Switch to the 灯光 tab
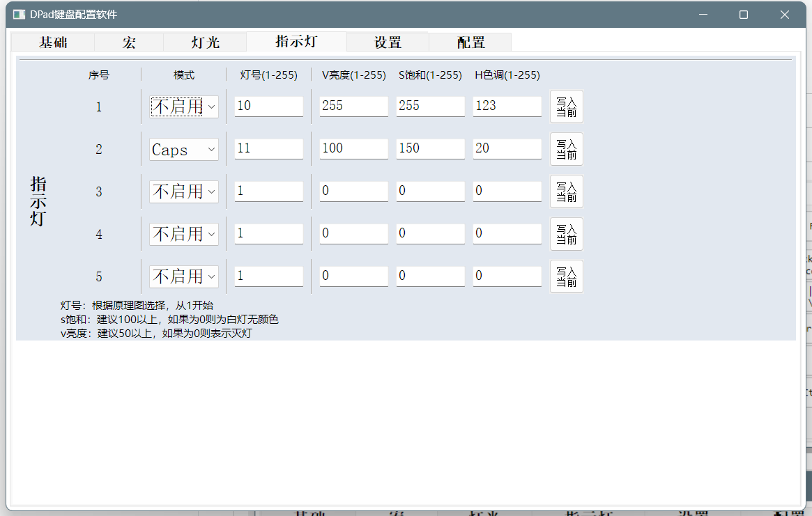Image resolution: width=812 pixels, height=516 pixels. (x=205, y=42)
